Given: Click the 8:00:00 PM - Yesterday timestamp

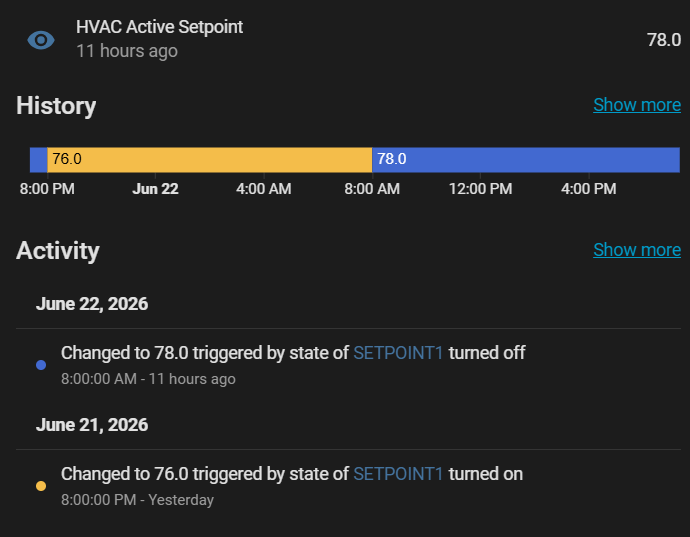Looking at the screenshot, I should click(137, 500).
